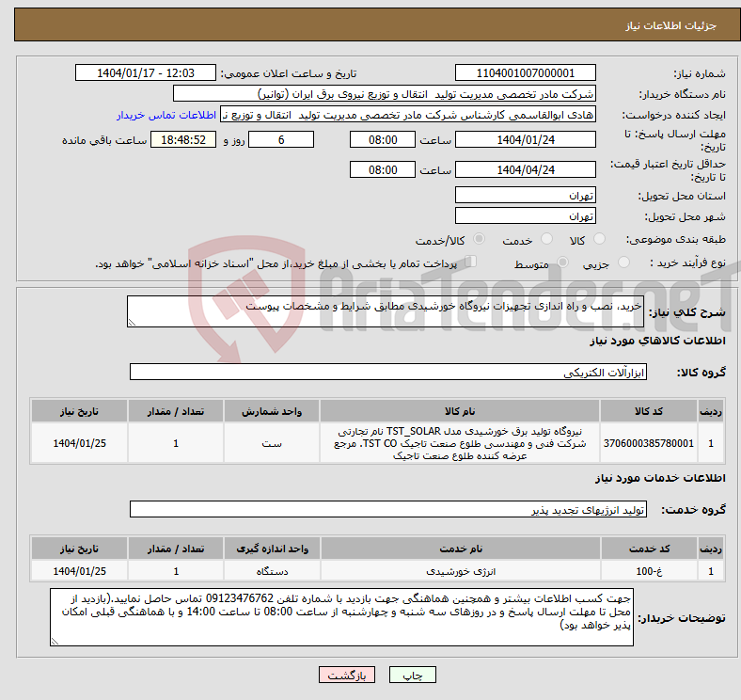Click service code cell غ-100
Image resolution: width=741 pixels, height=700 pixels.
pyautogui.click(x=649, y=571)
